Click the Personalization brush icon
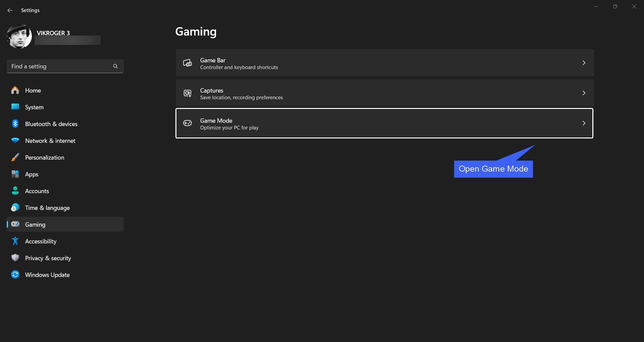This screenshot has height=342, width=644. [15, 157]
